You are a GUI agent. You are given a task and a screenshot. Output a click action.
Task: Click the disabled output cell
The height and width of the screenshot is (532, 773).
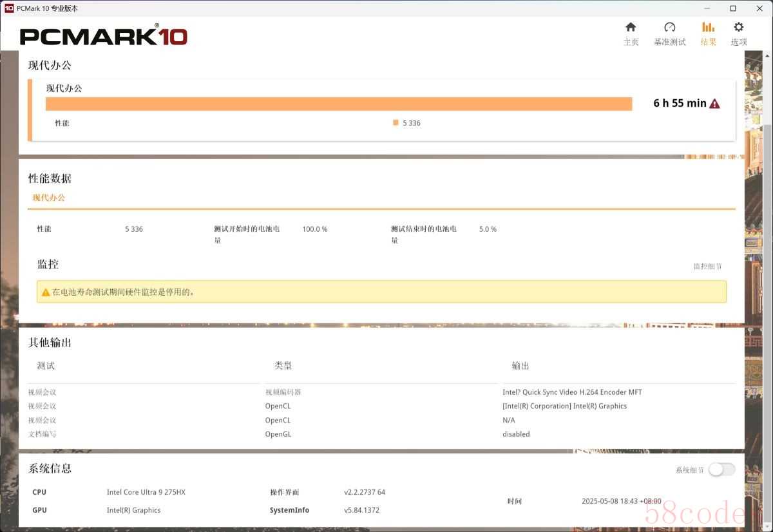pos(516,434)
